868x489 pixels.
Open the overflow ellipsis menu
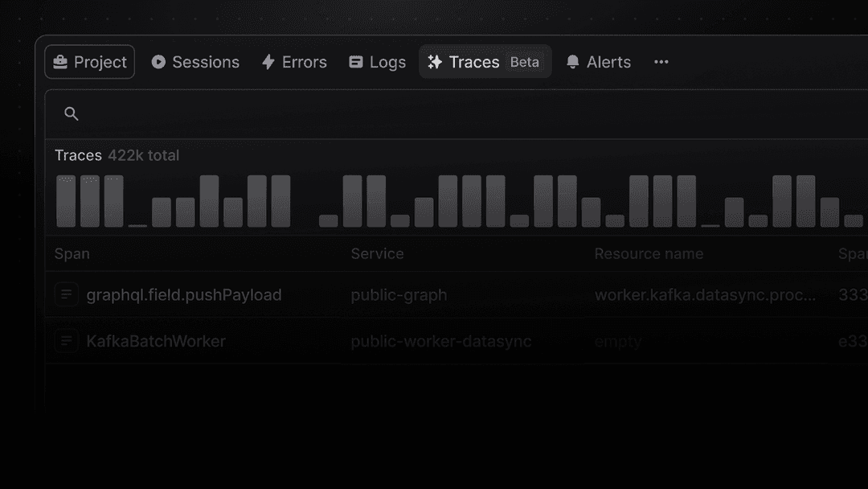point(661,62)
